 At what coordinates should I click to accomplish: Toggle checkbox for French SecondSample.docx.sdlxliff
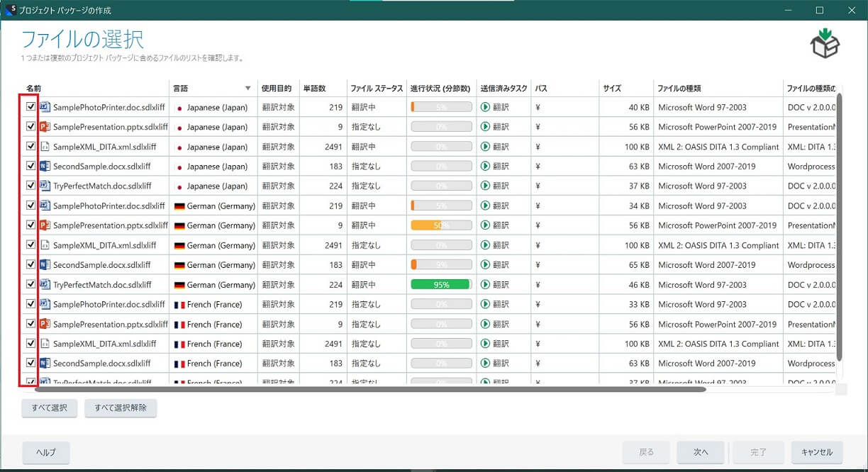(x=30, y=363)
